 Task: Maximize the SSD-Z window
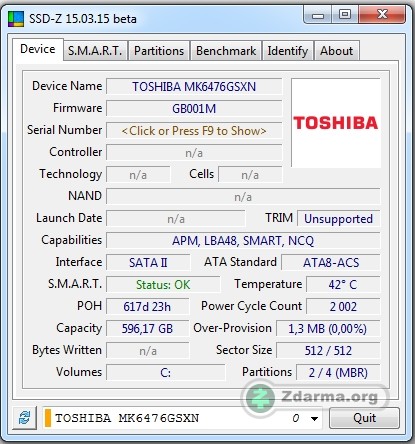pyautogui.click(x=345, y=15)
